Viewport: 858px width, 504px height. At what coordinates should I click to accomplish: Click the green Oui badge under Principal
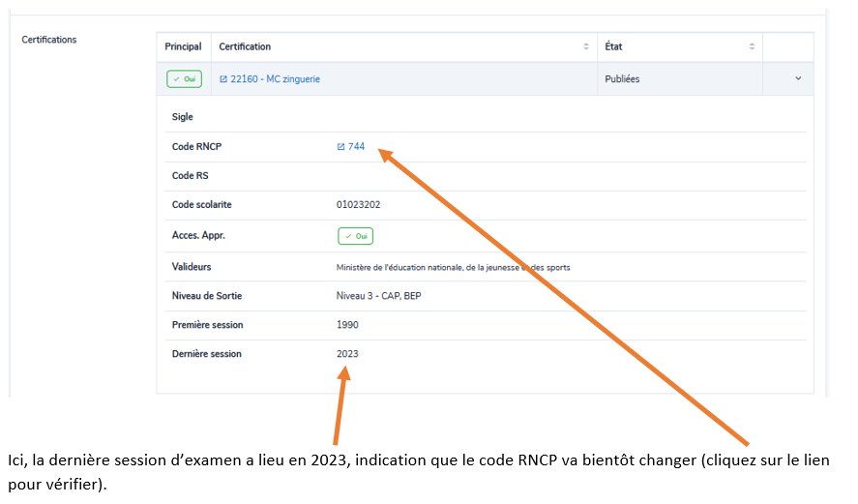184,79
